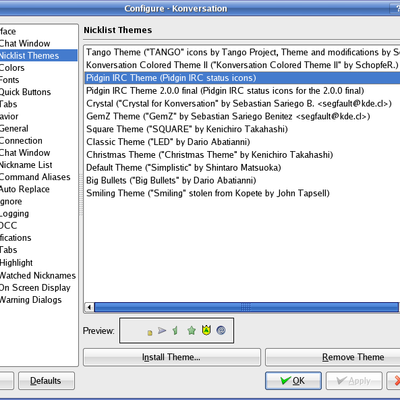Image resolution: width=400 pixels, height=400 pixels.
Task: Select Tango Theme in the list
Action: click(242, 52)
